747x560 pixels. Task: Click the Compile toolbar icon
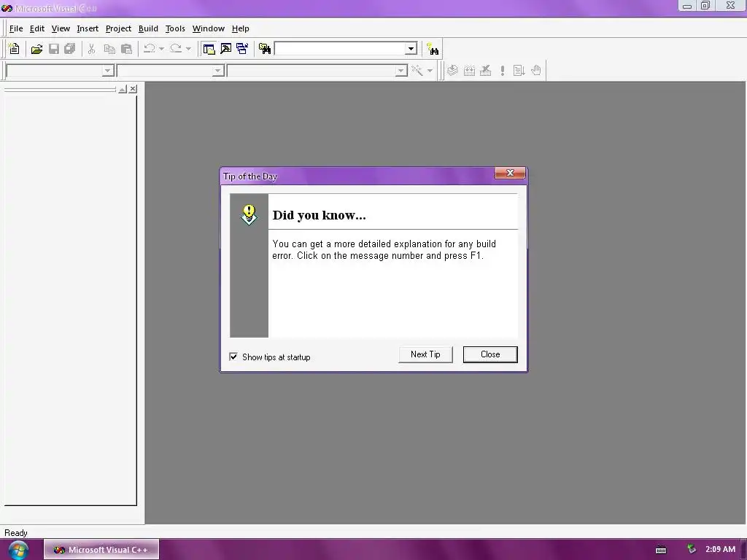point(452,71)
